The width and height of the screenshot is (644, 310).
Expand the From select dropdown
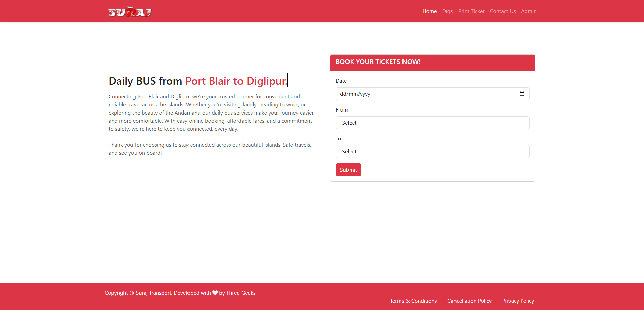pos(432,123)
